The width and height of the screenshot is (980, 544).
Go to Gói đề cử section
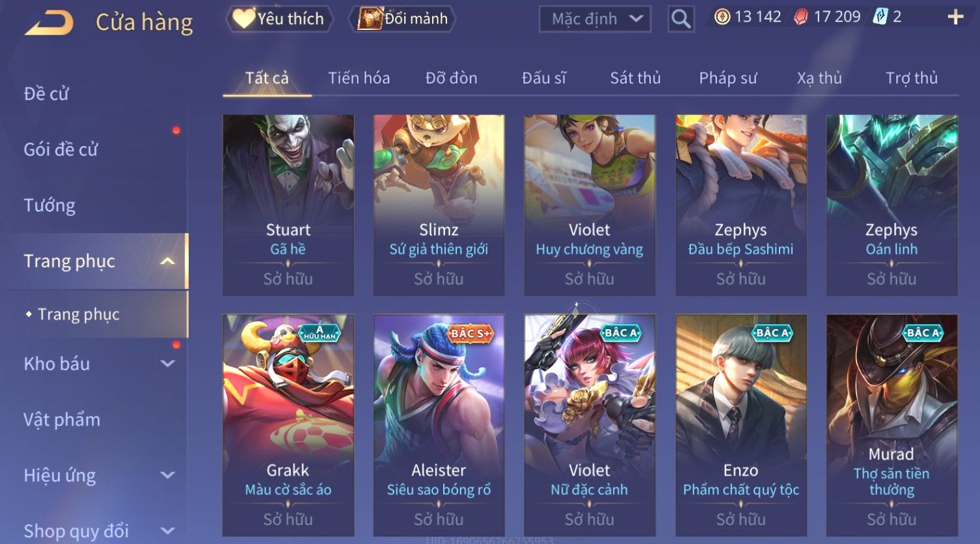pyautogui.click(x=61, y=150)
